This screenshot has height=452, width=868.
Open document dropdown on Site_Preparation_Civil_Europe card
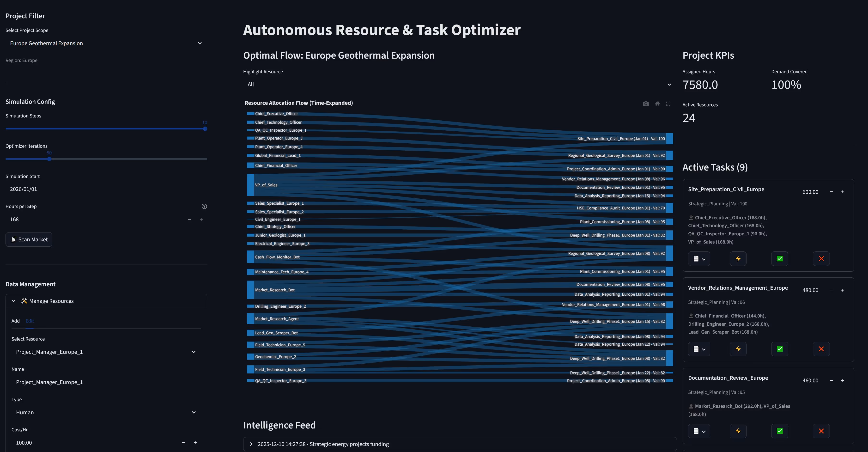(699, 258)
